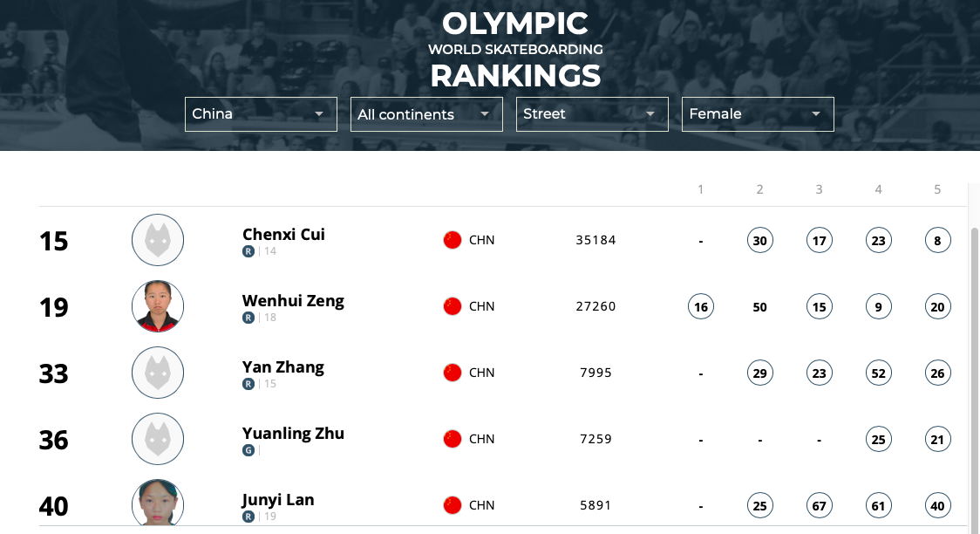Select circled result 16 for Wenhui Zeng
The width and height of the screenshot is (980, 534).
point(701,307)
